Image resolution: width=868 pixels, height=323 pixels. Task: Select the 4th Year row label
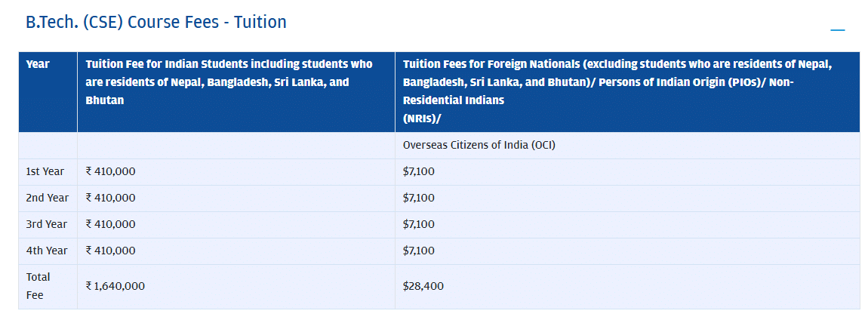(x=46, y=251)
